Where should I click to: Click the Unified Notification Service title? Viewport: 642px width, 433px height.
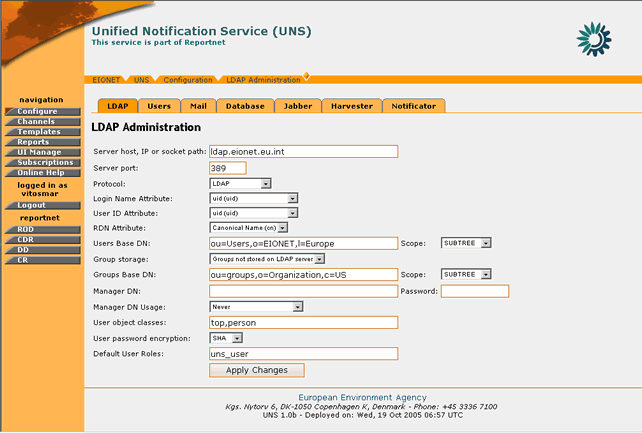point(201,31)
